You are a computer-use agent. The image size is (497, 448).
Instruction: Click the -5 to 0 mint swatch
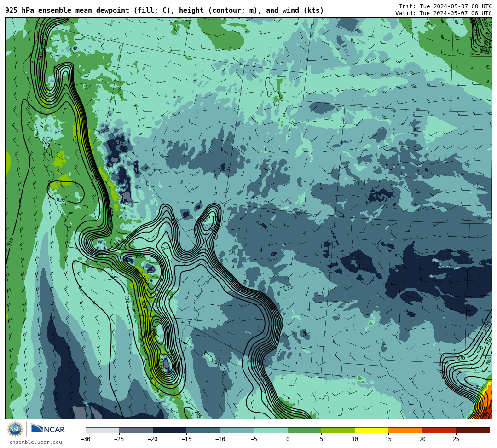(271, 430)
